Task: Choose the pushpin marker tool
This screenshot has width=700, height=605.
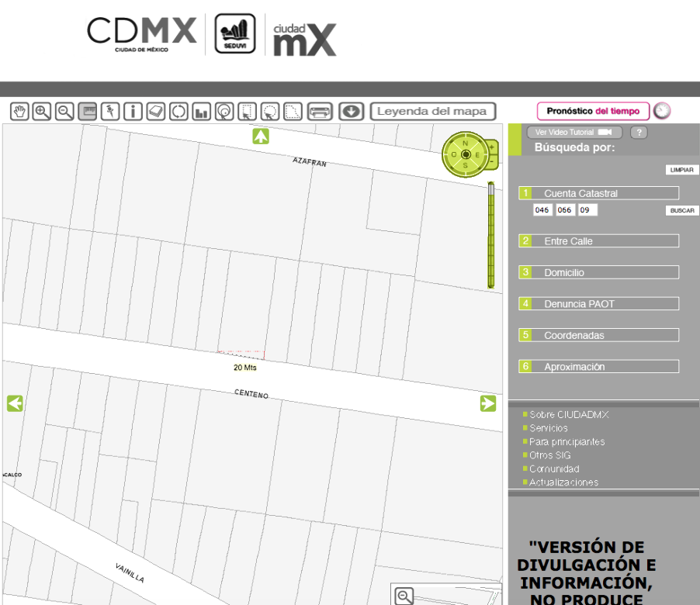Action: pos(110,112)
